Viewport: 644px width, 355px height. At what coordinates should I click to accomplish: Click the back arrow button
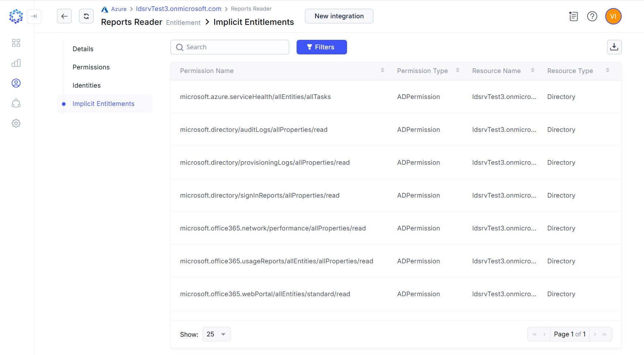pos(64,16)
